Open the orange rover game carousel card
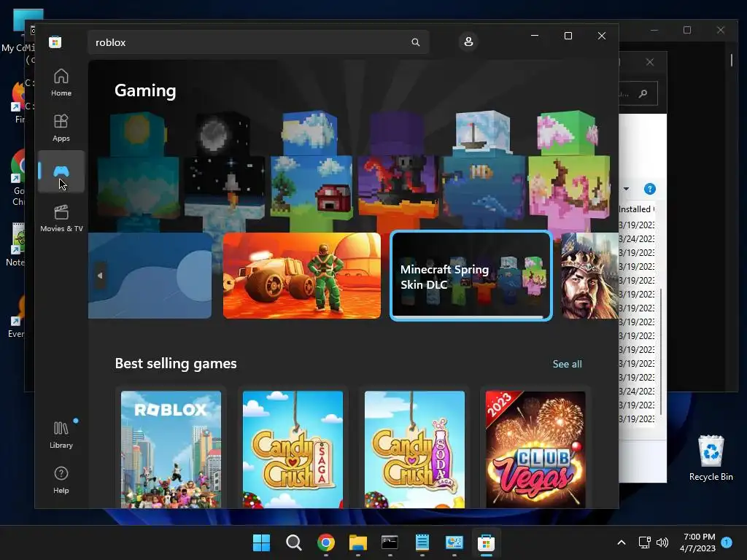The width and height of the screenshot is (747, 560). (x=302, y=275)
